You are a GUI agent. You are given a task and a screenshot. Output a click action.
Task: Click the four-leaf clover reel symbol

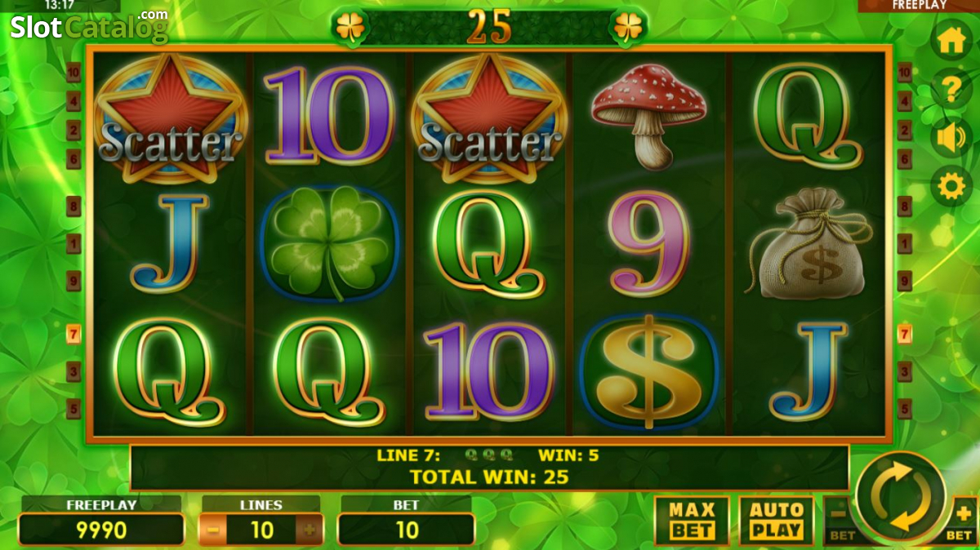click(x=329, y=243)
